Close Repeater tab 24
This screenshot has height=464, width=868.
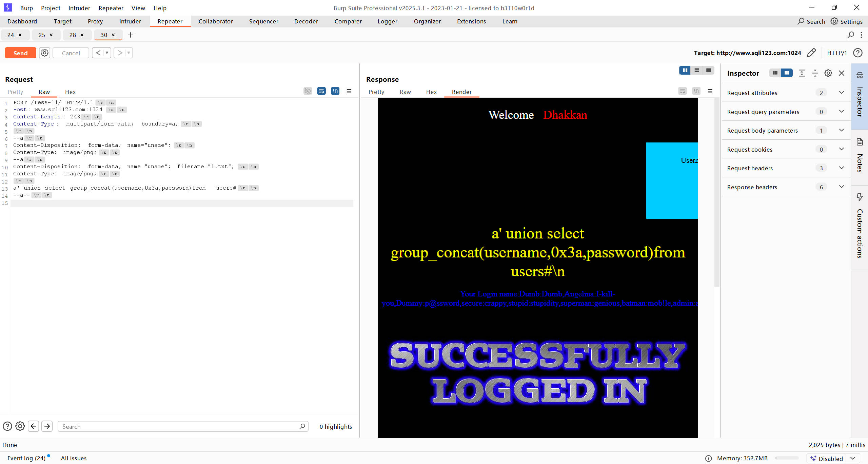tap(20, 35)
